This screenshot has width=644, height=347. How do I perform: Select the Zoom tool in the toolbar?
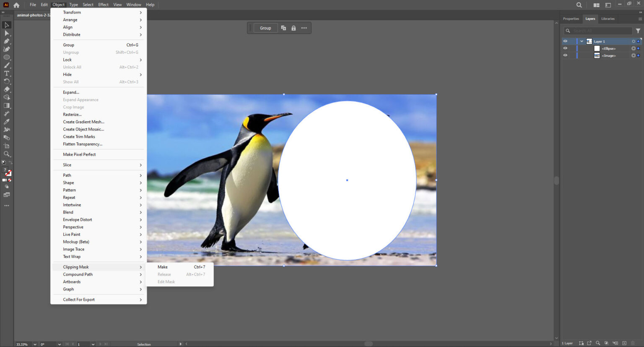(x=7, y=154)
